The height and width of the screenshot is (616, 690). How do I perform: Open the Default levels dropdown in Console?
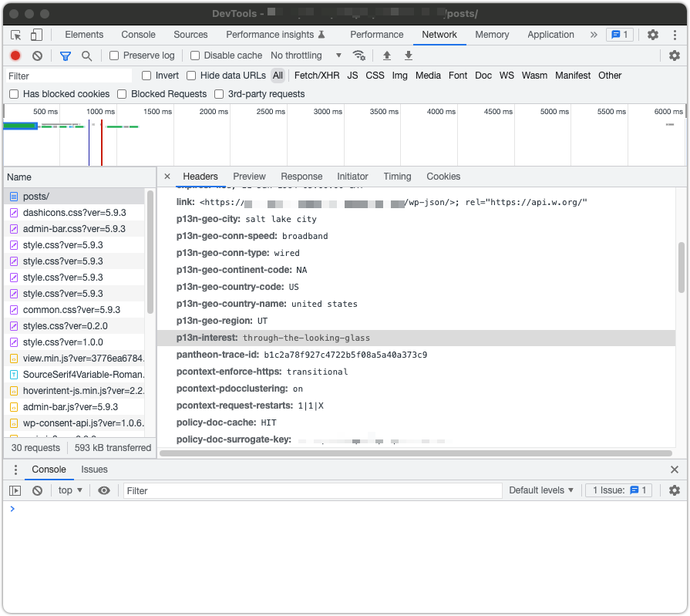coord(541,490)
